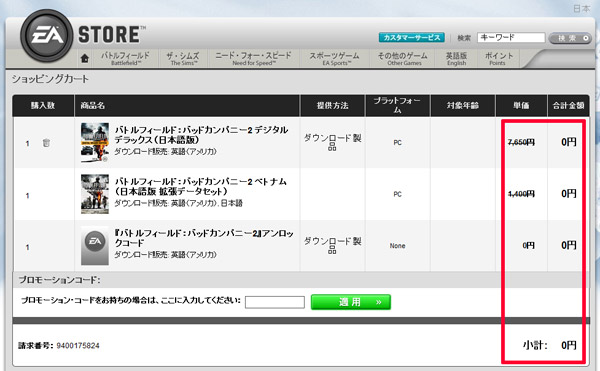Click the 提供方法 column header
The image size is (600, 371).
333,106
